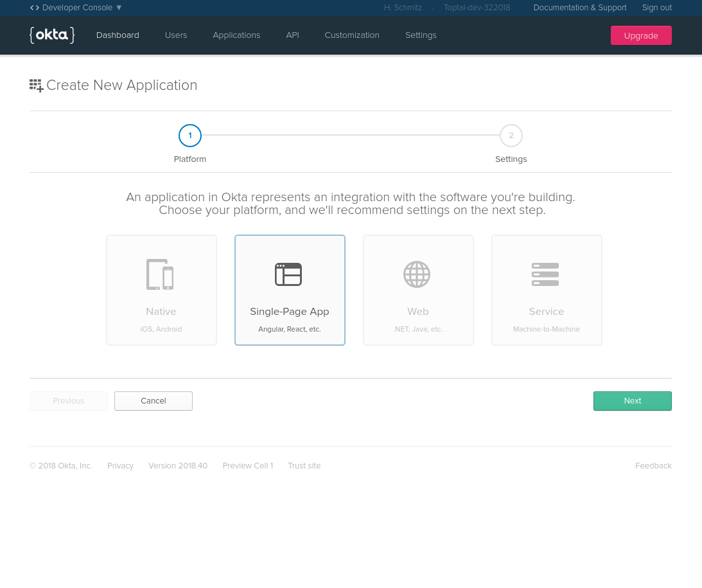702x588 pixels.
Task: Open the Feedback link in footer
Action: tap(653, 466)
